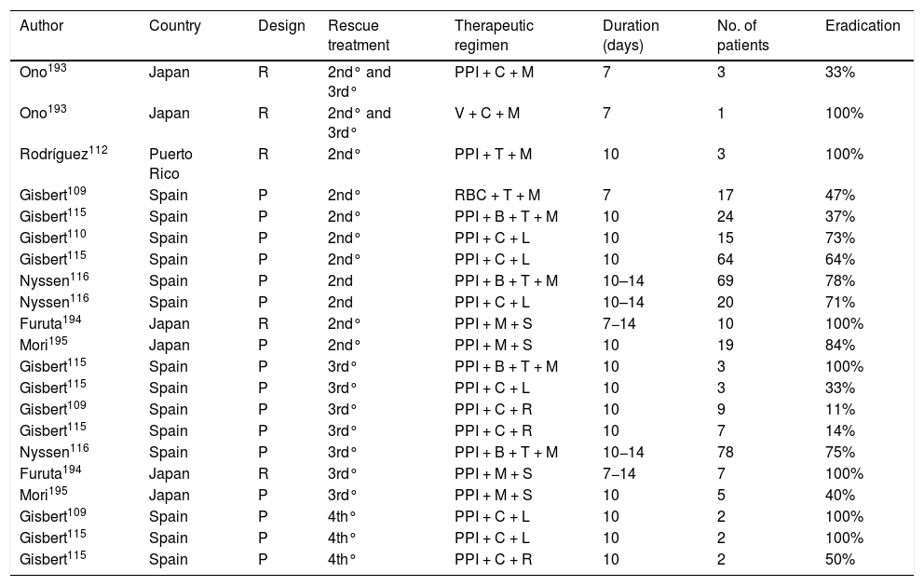Select the Therapeutic regimen column header
The image size is (924, 586).
click(x=494, y=35)
